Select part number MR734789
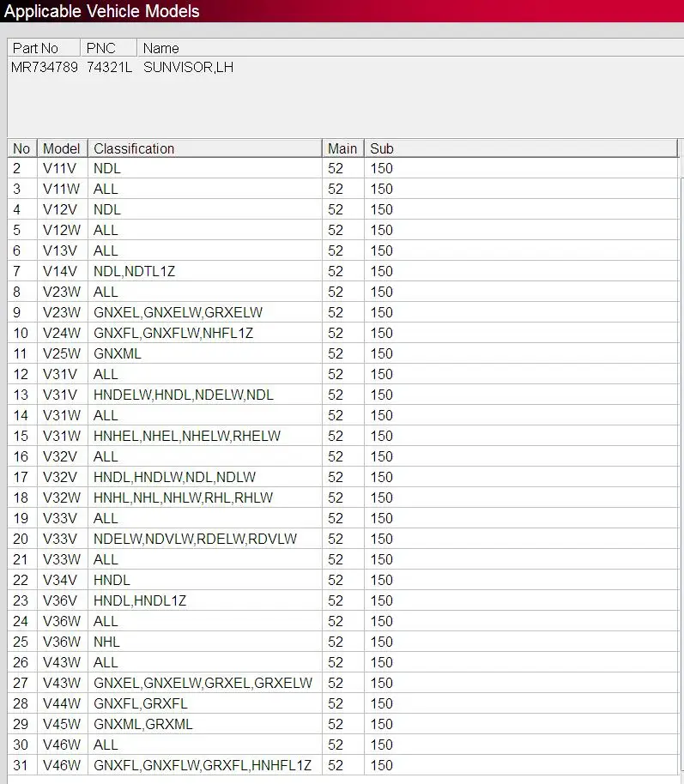The height and width of the screenshot is (784, 684). [x=44, y=67]
